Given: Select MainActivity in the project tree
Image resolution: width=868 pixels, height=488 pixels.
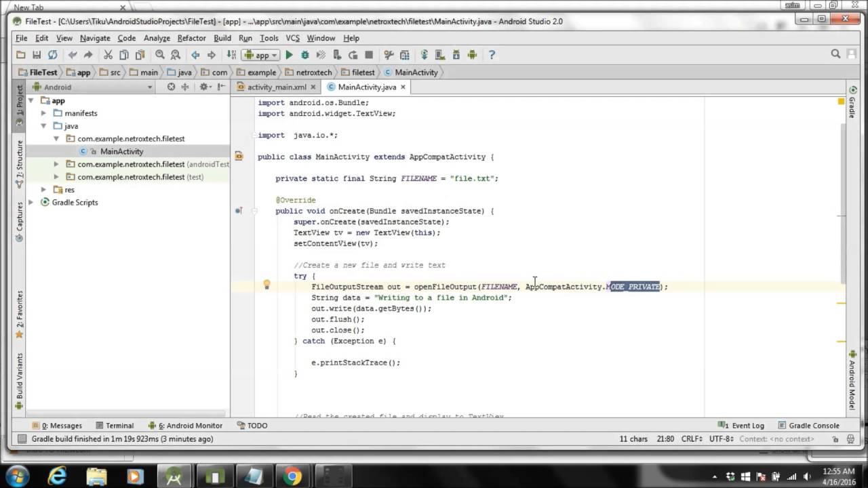Looking at the screenshot, I should pyautogui.click(x=121, y=152).
